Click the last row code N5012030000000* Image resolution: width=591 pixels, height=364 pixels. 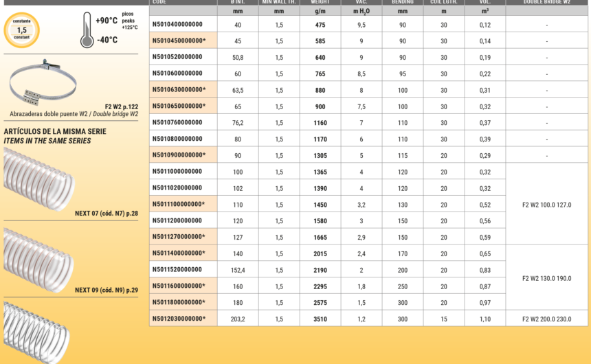pyautogui.click(x=179, y=319)
